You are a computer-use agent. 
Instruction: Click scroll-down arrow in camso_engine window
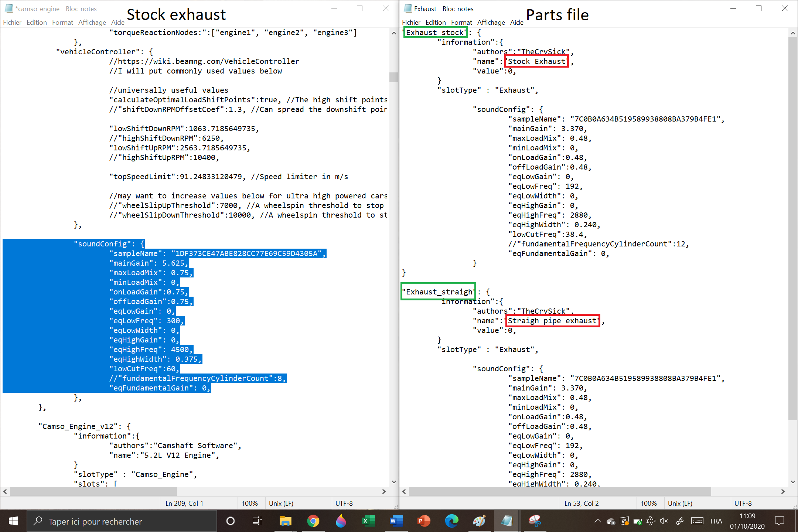tap(394, 482)
